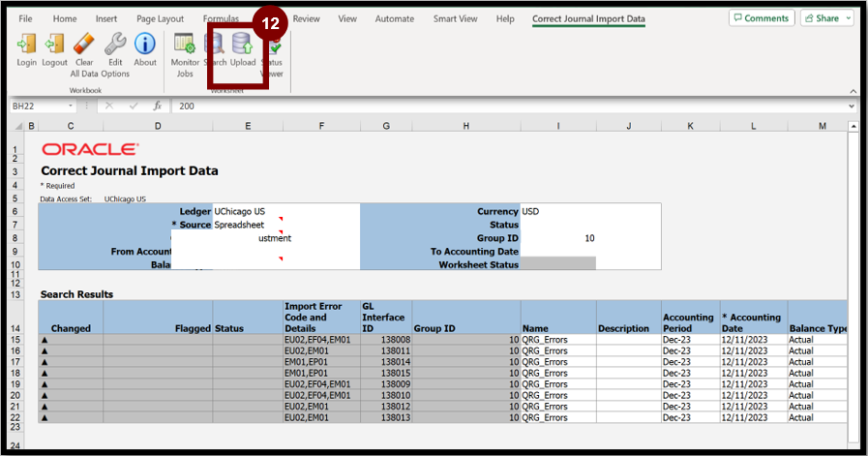The image size is (868, 456).
Task: Open the Share button dropdown arrow
Action: [848, 18]
